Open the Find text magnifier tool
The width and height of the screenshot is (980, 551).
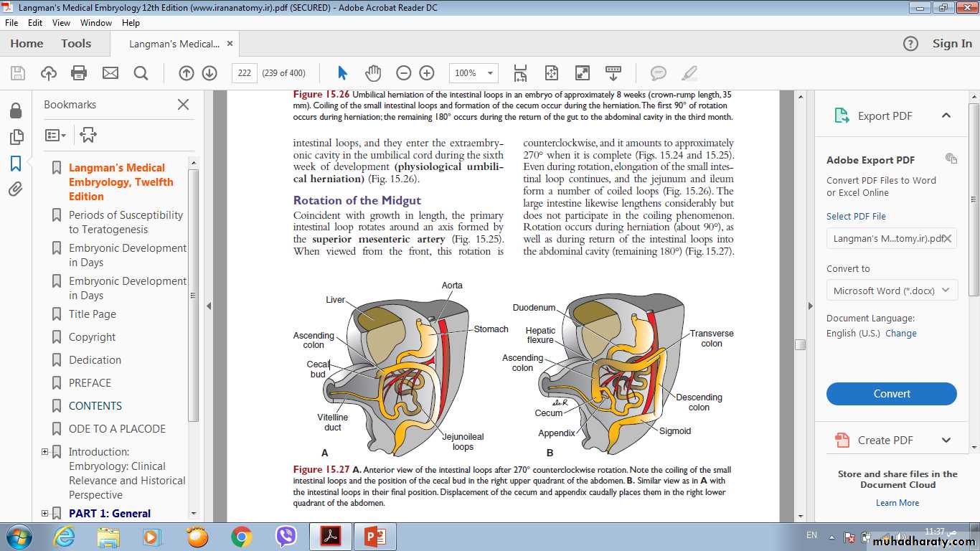pyautogui.click(x=141, y=73)
